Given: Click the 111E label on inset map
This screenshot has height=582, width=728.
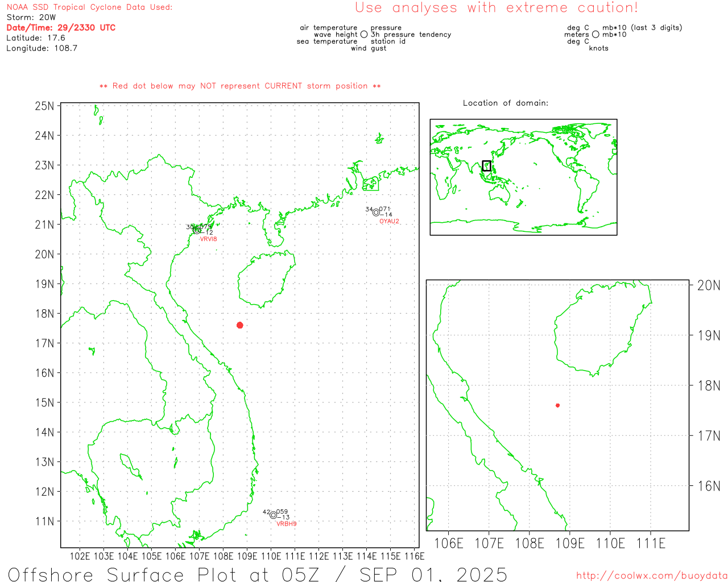Looking at the screenshot, I should tap(651, 544).
